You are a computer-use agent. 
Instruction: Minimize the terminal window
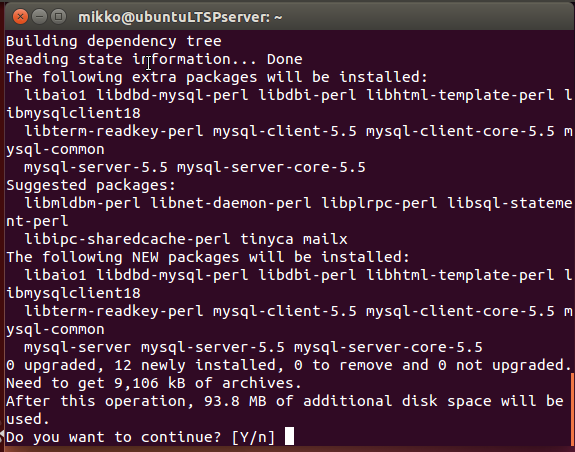39,16
